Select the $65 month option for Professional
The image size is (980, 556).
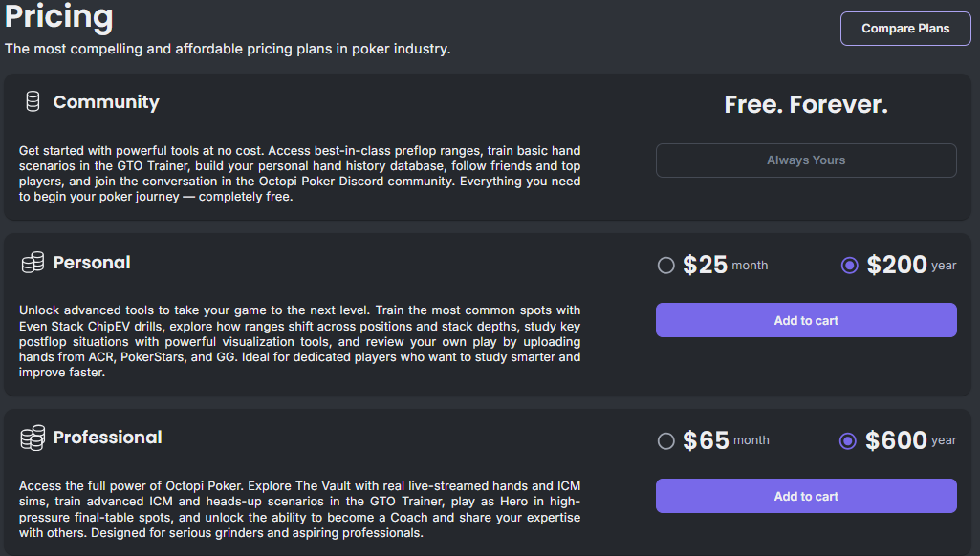click(666, 440)
